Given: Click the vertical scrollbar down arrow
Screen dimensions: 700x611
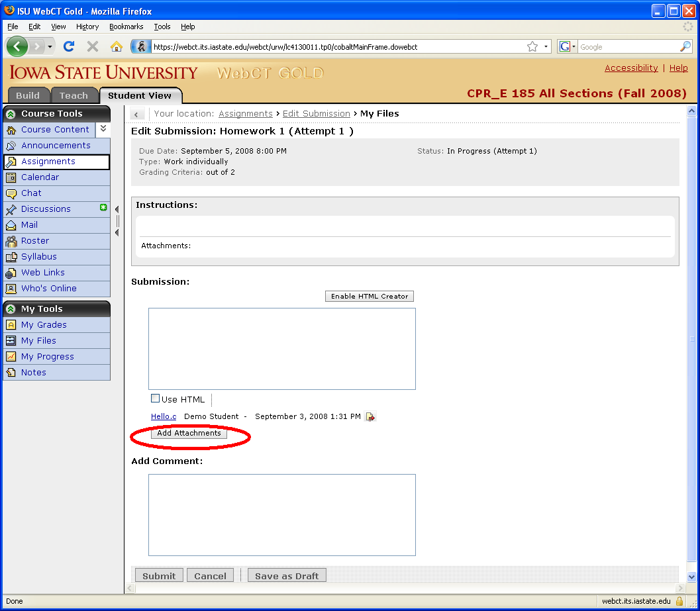Looking at the screenshot, I should click(x=692, y=577).
